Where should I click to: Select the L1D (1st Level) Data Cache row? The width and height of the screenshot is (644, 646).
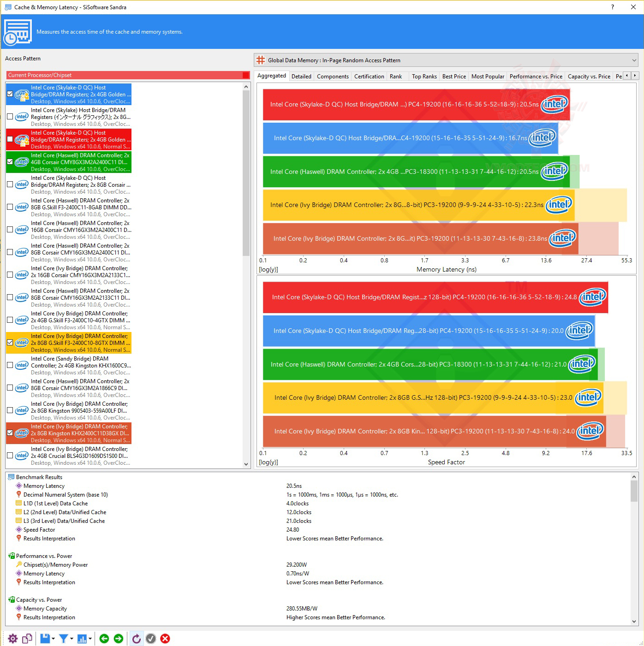pyautogui.click(x=55, y=503)
